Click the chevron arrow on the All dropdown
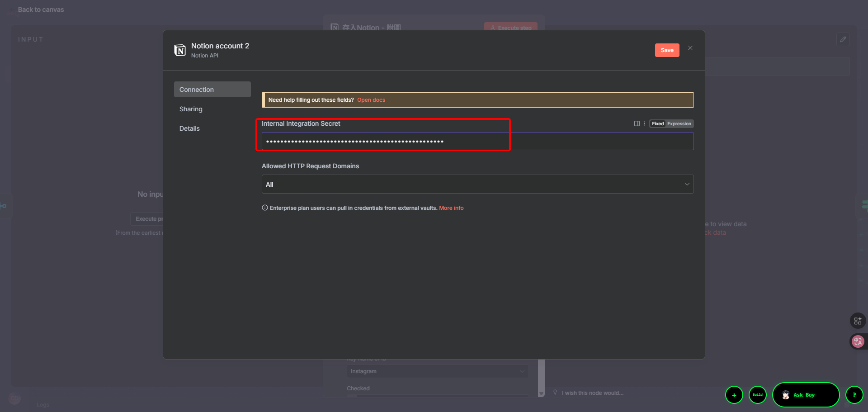 tap(686, 184)
